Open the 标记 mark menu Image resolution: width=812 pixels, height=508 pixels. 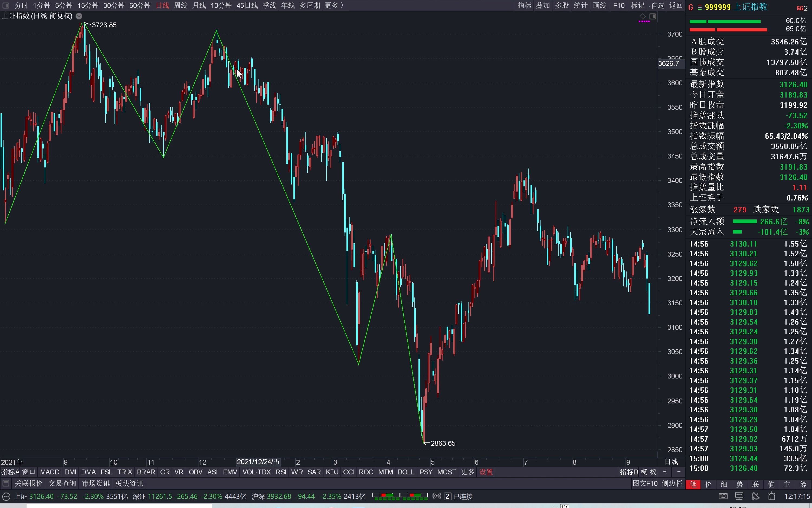pyautogui.click(x=637, y=5)
